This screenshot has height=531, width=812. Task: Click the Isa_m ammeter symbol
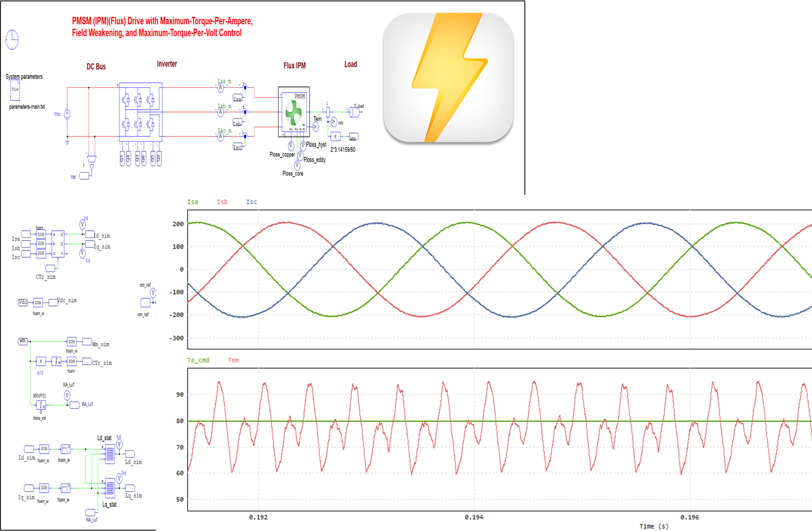220,87
